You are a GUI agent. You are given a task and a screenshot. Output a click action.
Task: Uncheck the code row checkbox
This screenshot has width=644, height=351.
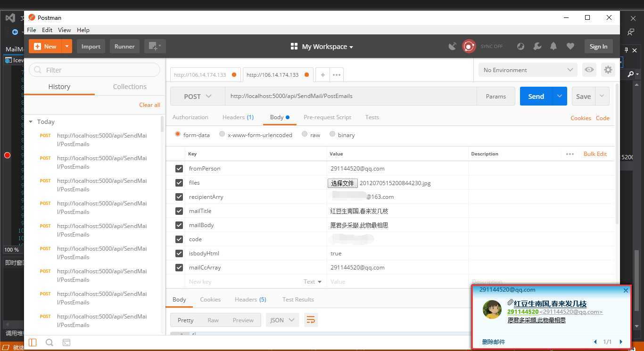(179, 239)
